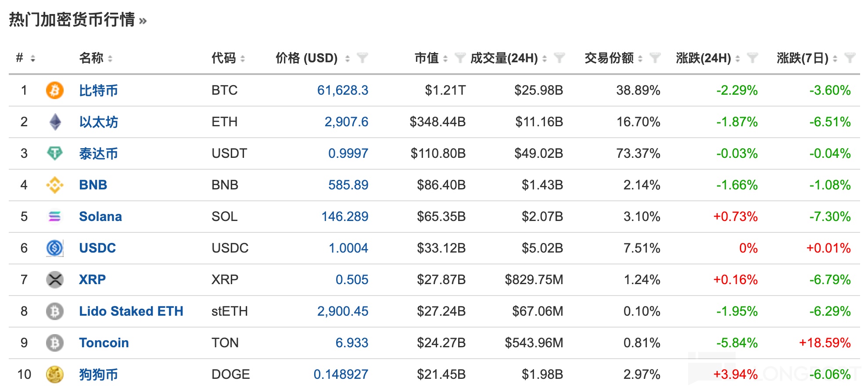Image resolution: width=868 pixels, height=392 pixels.
Task: Open the Lido Staked ETH link
Action: tap(131, 311)
